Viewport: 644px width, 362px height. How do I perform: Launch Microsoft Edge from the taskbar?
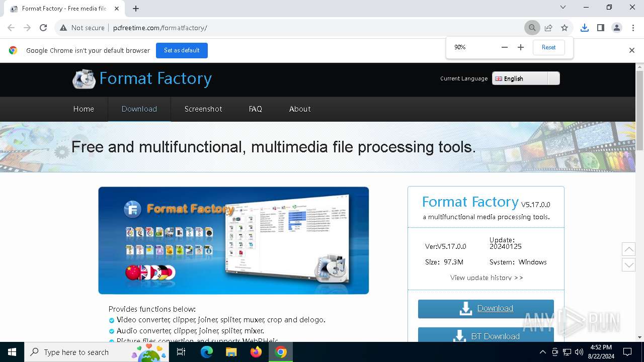click(207, 352)
